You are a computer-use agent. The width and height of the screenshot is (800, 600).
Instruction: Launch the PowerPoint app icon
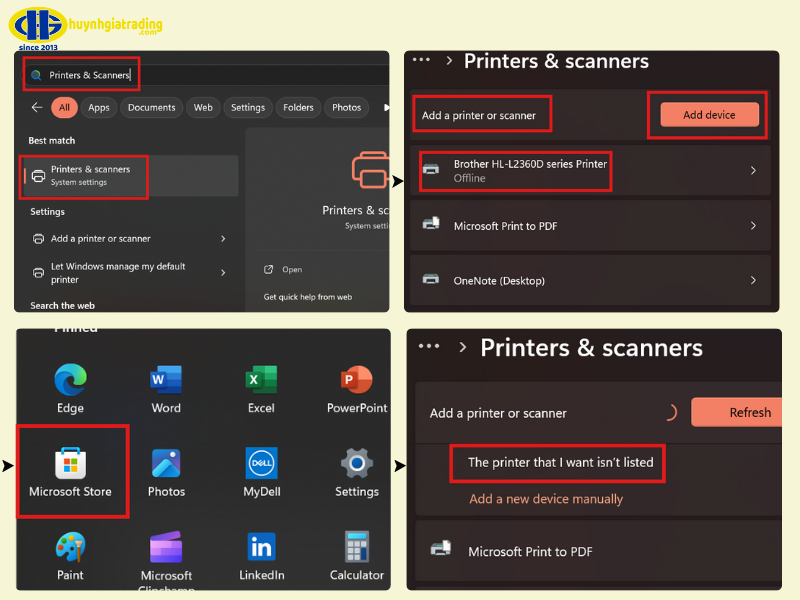click(356, 379)
